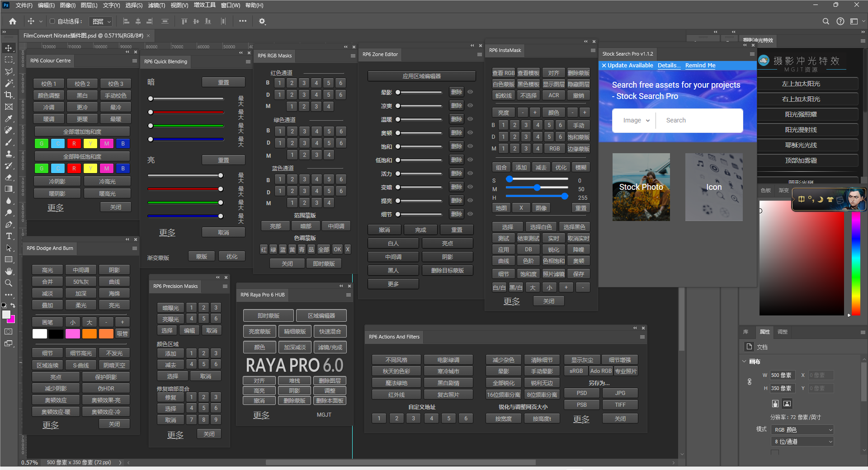Toggle eye icon beside 细节 in Zone Editor
Screen dimensions: 868x470
470,214
